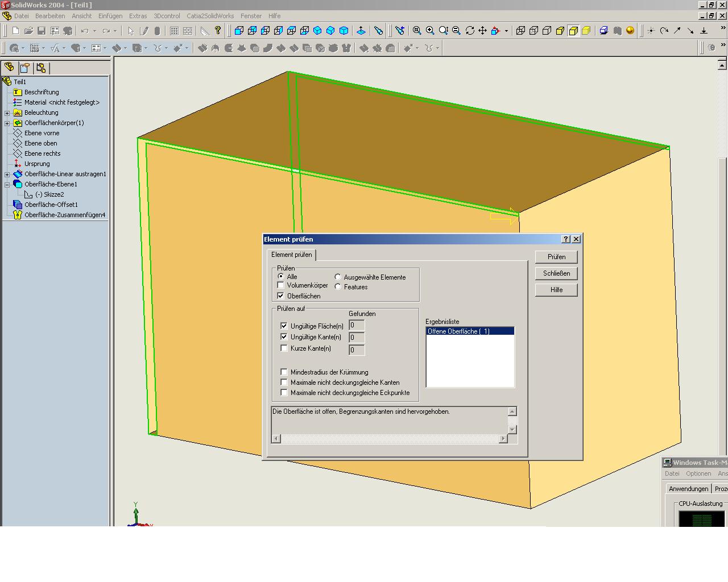Open the Einfügen menu
This screenshot has width=728, height=582.
(110, 16)
